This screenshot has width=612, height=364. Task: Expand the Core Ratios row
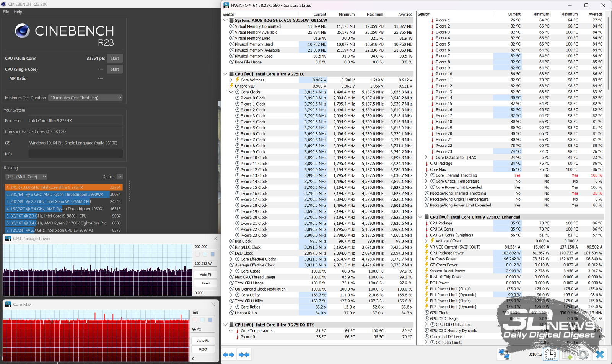pyautogui.click(x=231, y=307)
